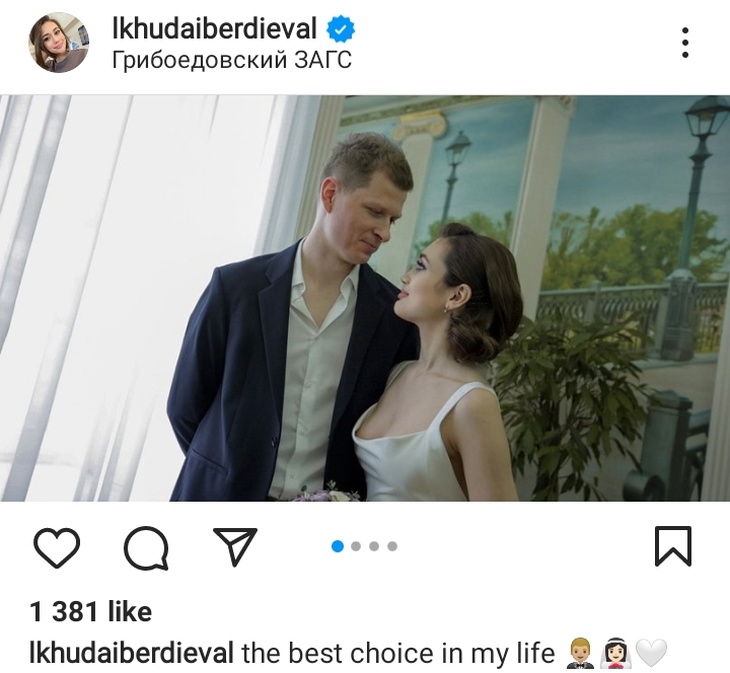The width and height of the screenshot is (730, 673).
Task: Select the first carousel dot
Action: [x=338, y=546]
